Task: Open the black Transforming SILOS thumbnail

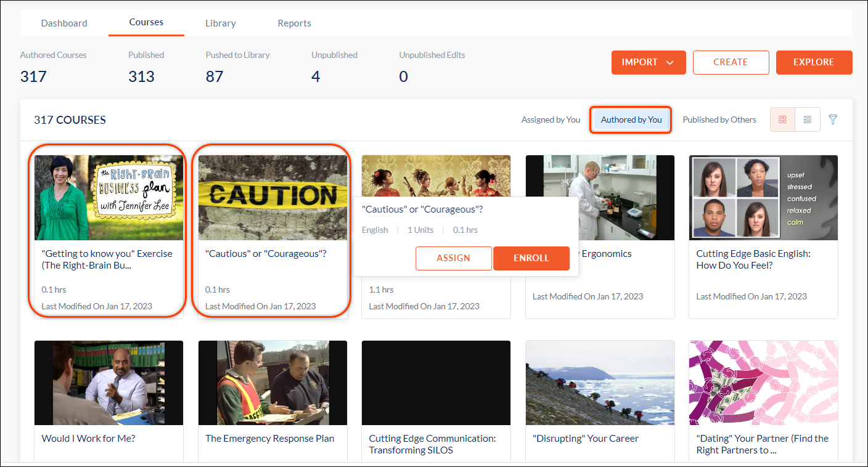Action: (x=436, y=383)
